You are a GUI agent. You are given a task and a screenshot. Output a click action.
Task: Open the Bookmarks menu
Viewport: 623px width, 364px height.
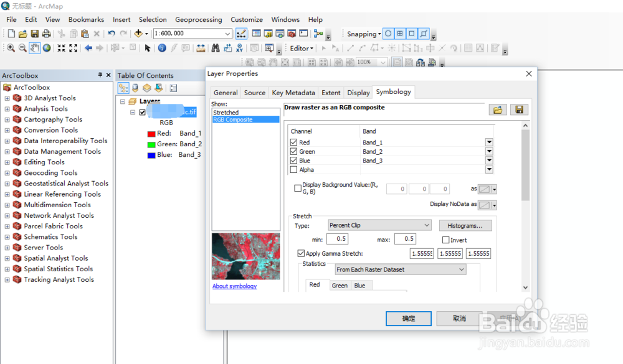(86, 19)
